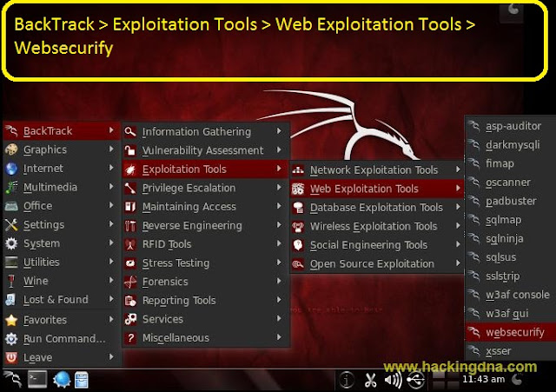The height and width of the screenshot is (392, 556).
Task: Launch sqlsus from the tools list
Action: click(x=511, y=257)
